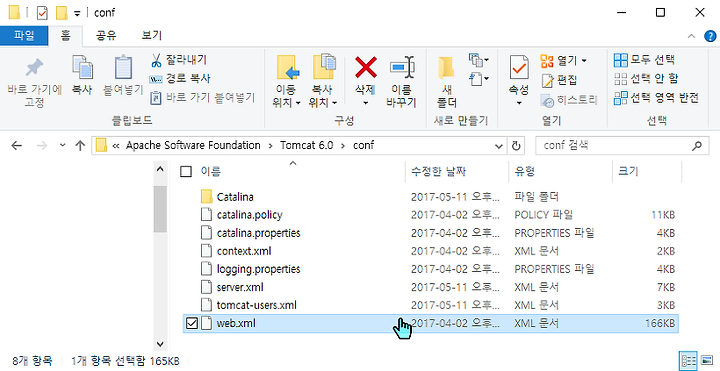Collapse the ribbon with the chevron
The image size is (720, 371).
point(691,36)
